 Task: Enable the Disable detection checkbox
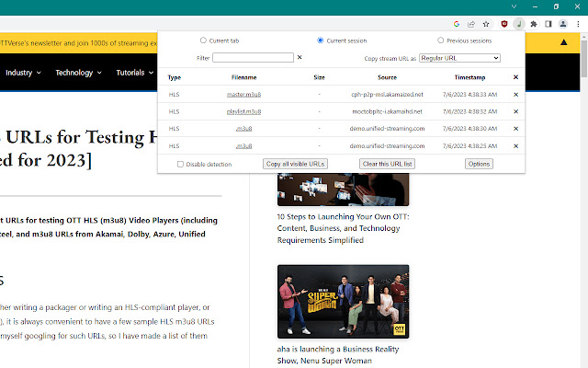181,164
